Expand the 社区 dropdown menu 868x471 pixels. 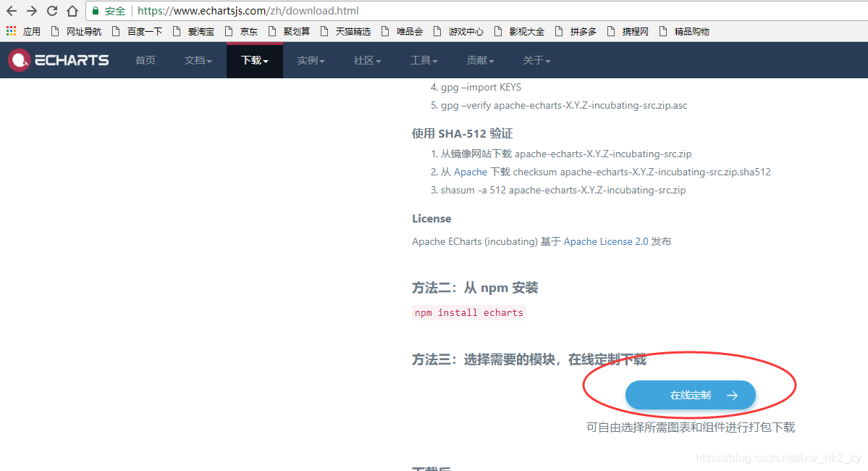click(x=368, y=60)
